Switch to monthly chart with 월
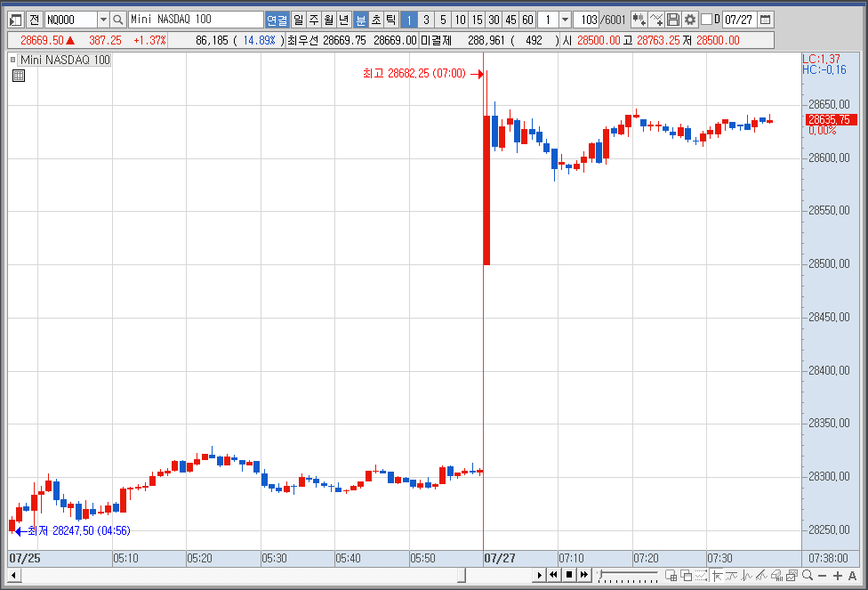 coord(329,20)
